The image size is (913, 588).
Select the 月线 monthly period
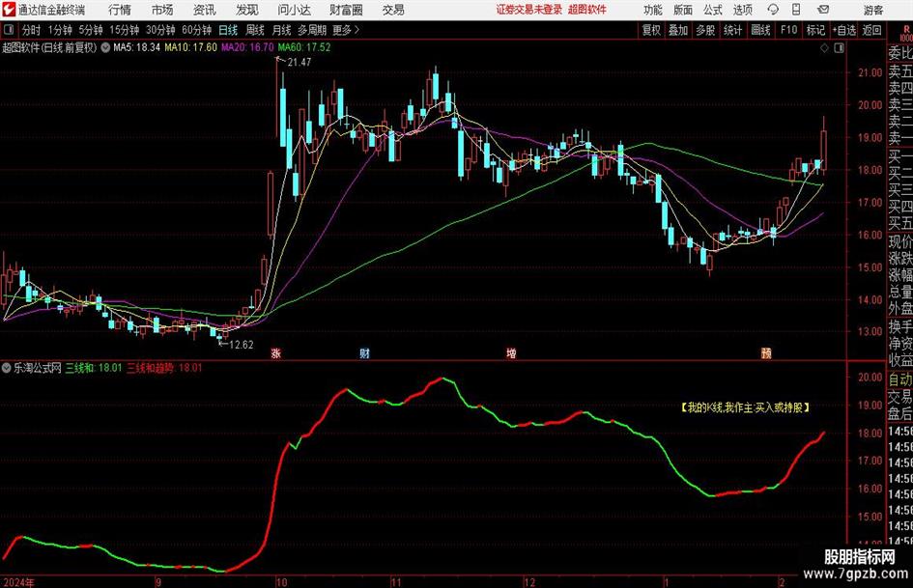[x=281, y=30]
